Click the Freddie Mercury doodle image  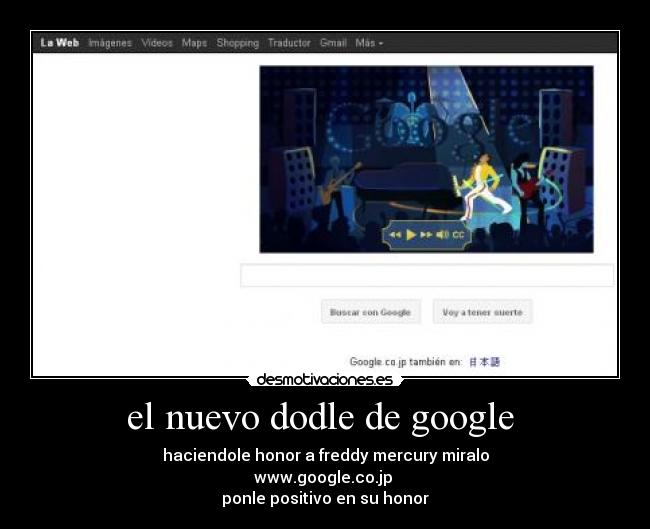pyautogui.click(x=426, y=159)
